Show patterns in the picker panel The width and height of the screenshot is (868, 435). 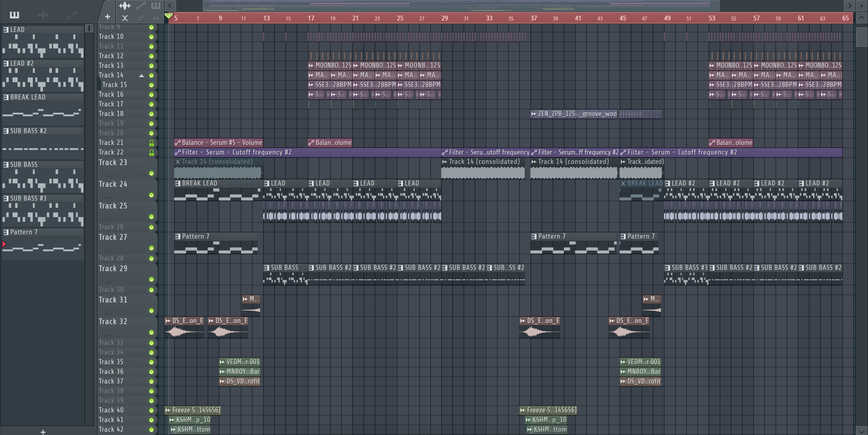[14, 15]
